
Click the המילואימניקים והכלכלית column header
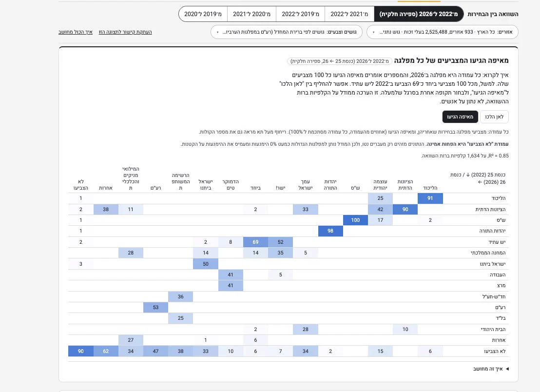point(131,178)
